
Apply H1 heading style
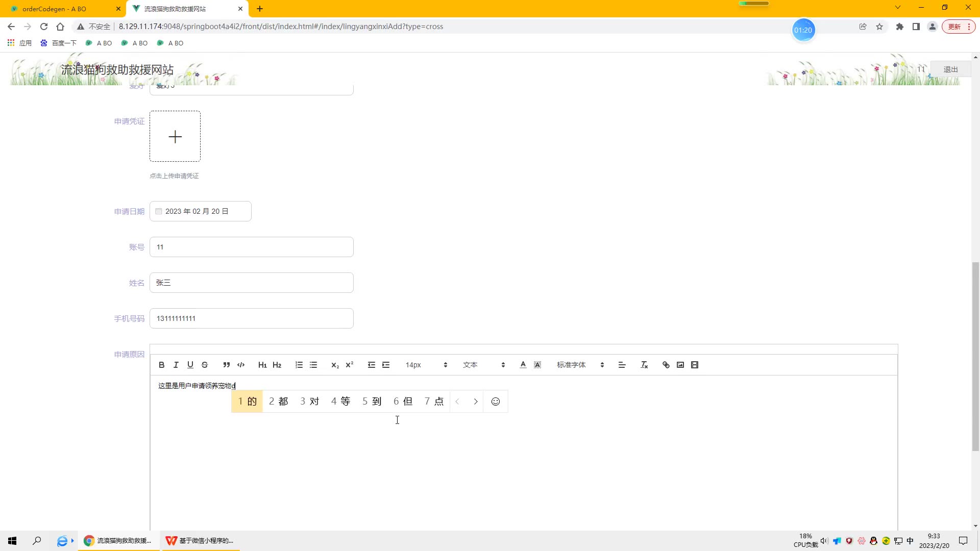coord(262,365)
